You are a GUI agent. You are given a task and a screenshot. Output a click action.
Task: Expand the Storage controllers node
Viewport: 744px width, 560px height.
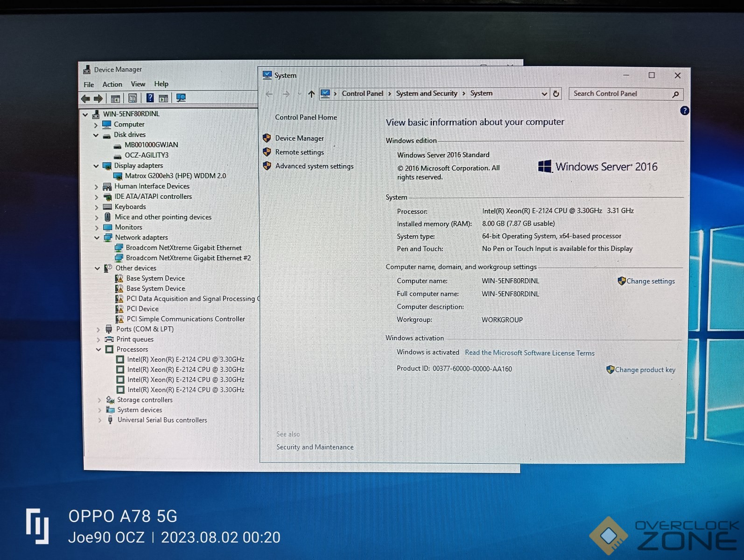[x=99, y=400]
